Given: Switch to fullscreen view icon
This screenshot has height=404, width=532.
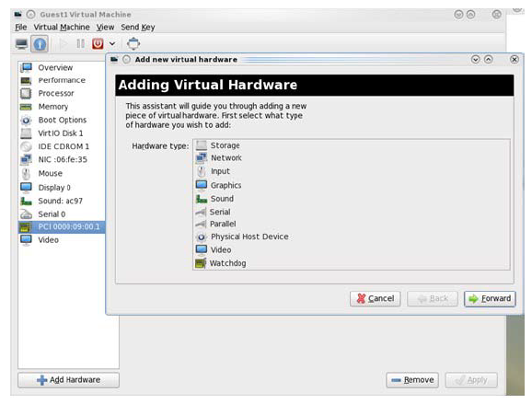Looking at the screenshot, I should [133, 43].
